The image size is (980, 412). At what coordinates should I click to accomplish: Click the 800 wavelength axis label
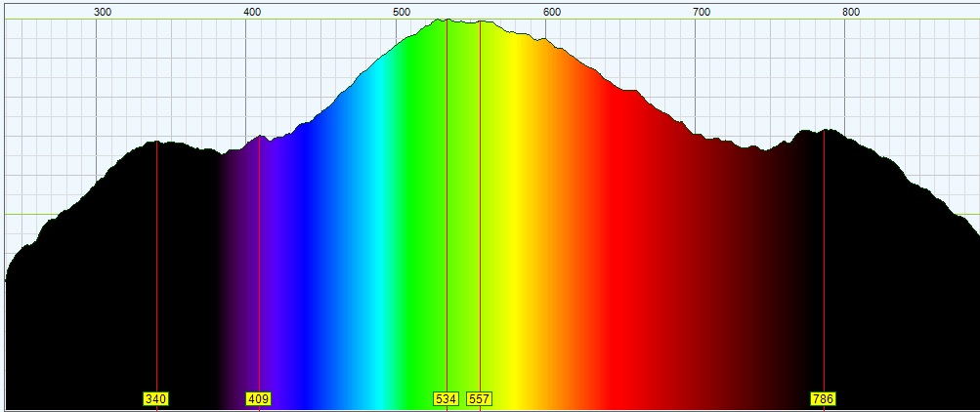tap(851, 12)
